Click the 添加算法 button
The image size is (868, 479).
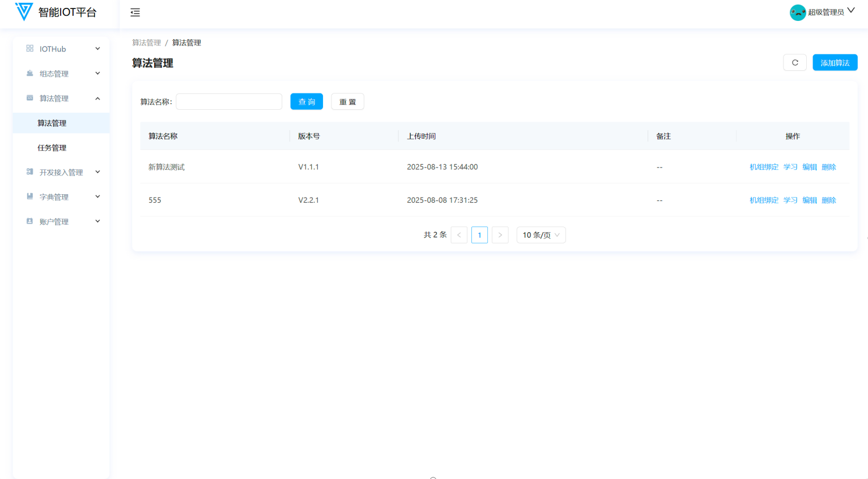pos(835,63)
